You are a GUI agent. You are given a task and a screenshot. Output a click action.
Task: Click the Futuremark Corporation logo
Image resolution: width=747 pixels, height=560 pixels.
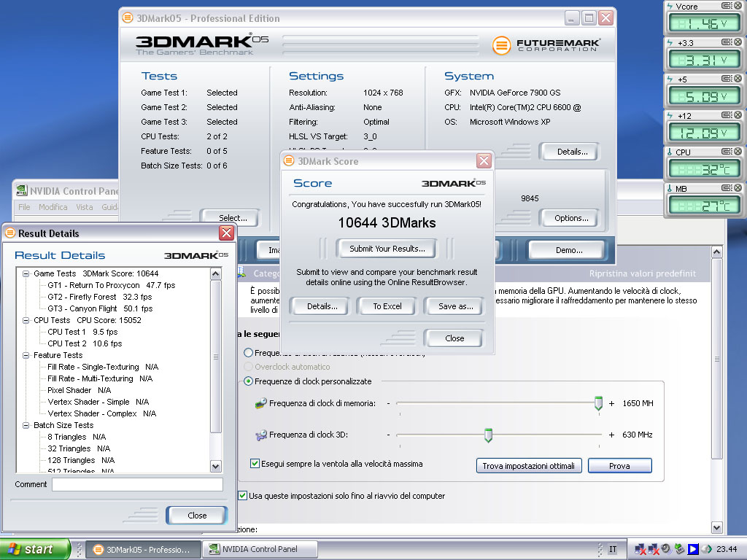pyautogui.click(x=546, y=45)
